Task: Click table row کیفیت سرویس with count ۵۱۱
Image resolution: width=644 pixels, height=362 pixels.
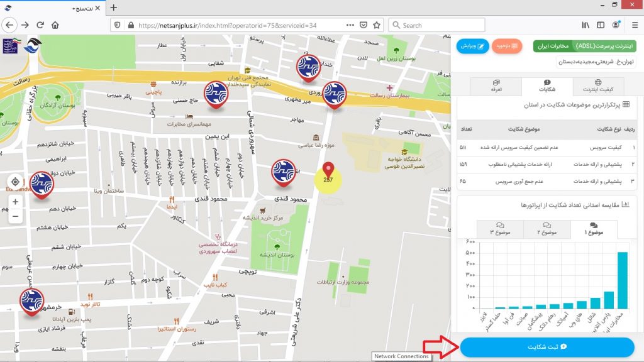Action: [547, 147]
